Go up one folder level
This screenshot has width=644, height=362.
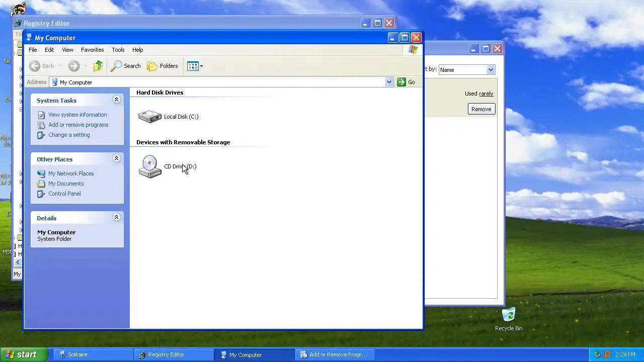[x=98, y=66]
